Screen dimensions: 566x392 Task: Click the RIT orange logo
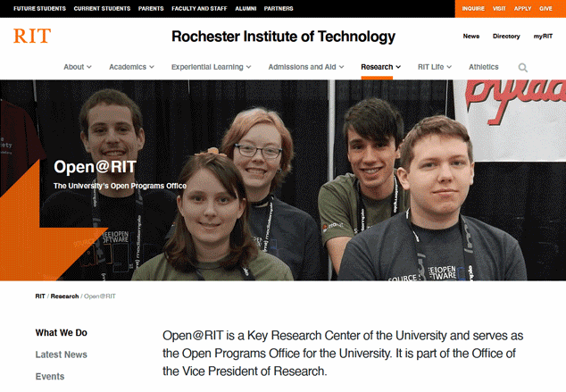(32, 36)
